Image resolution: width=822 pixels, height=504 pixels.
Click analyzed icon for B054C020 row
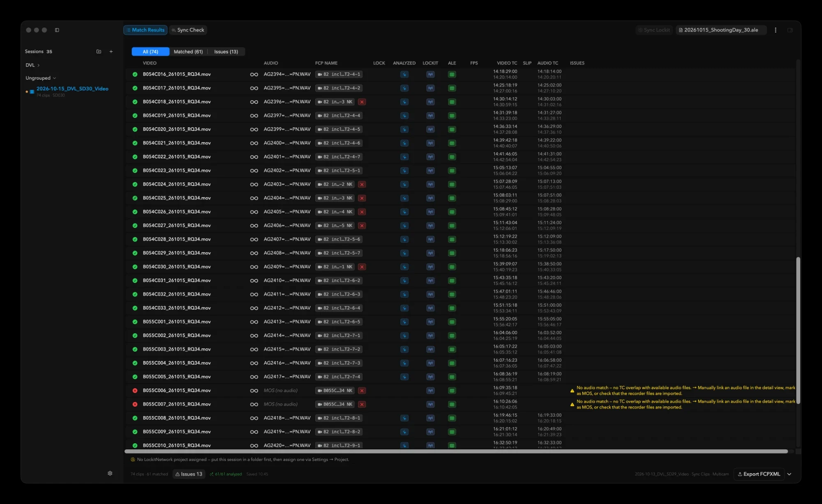pos(404,129)
